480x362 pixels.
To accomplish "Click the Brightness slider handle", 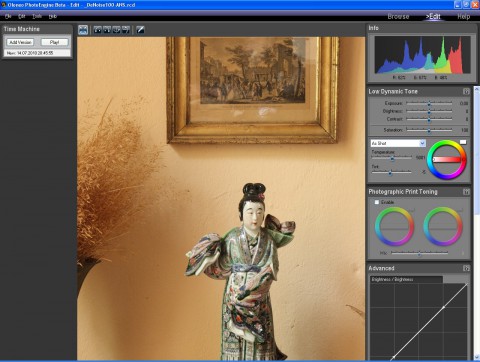I will [x=429, y=112].
